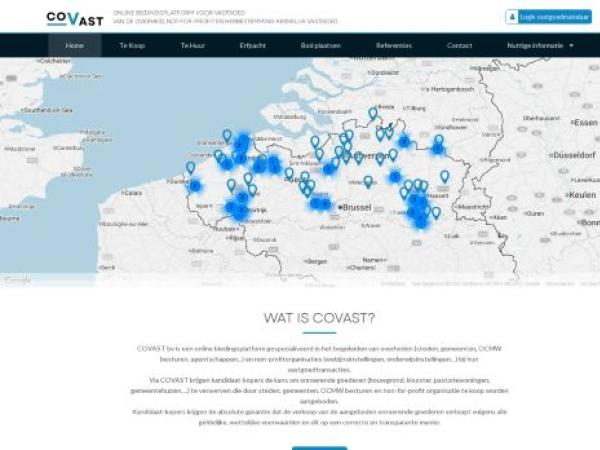
Task: Open the cluster marker just left of Brussel
Action: (325, 204)
